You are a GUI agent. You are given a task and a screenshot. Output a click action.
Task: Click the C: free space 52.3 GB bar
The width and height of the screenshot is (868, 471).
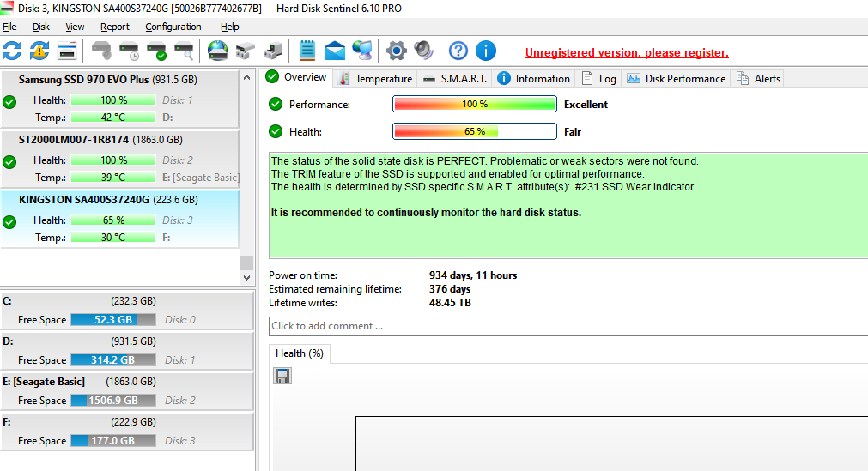click(113, 320)
